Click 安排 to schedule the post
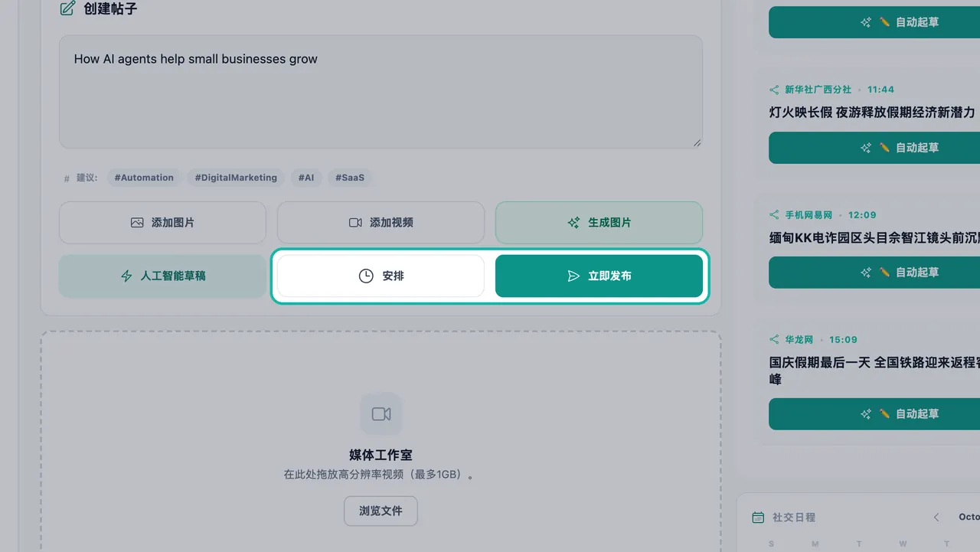Image resolution: width=980 pixels, height=552 pixels. [381, 276]
